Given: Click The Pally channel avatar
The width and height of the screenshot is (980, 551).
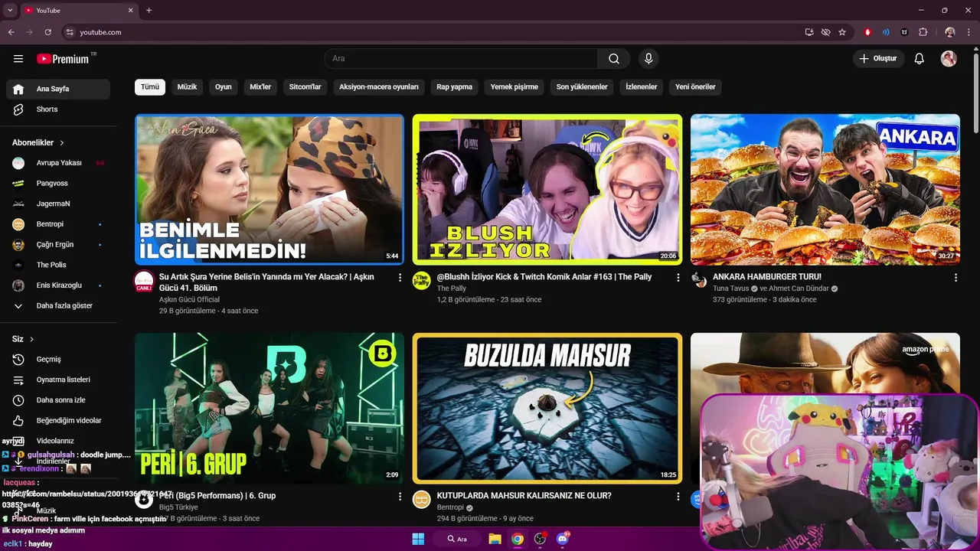Looking at the screenshot, I should pyautogui.click(x=422, y=281).
